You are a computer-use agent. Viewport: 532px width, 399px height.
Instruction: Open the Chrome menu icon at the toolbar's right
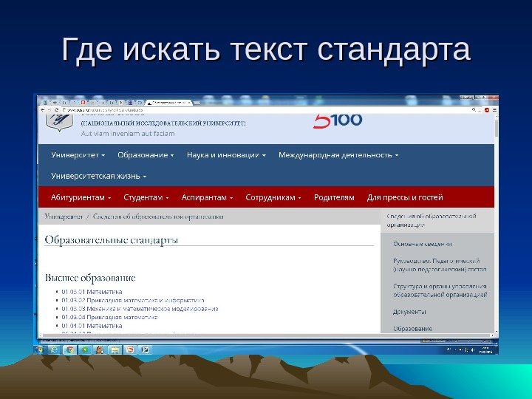[494, 110]
